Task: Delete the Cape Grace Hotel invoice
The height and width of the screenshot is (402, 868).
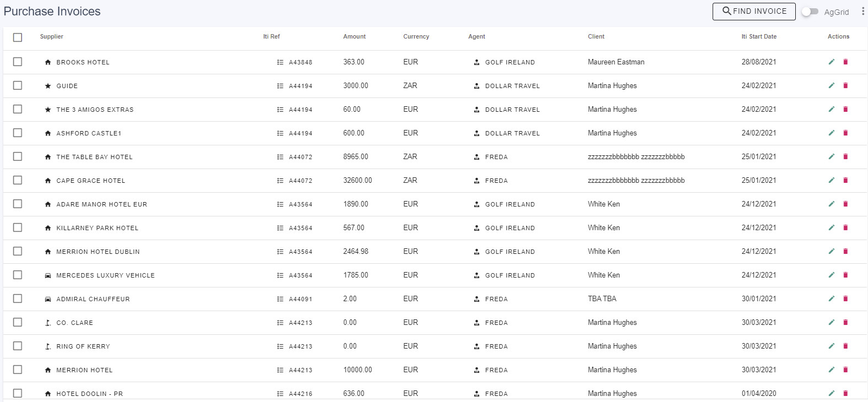Action: point(845,180)
